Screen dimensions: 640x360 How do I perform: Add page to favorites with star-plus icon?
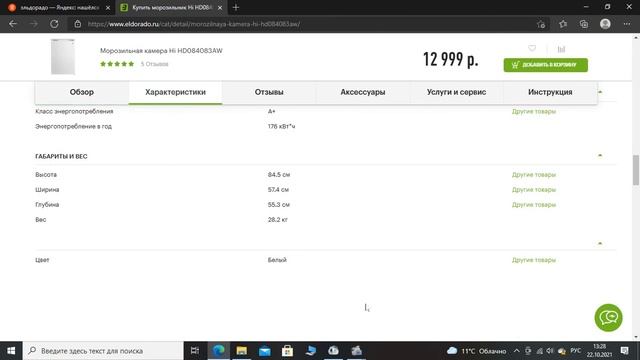click(541, 24)
